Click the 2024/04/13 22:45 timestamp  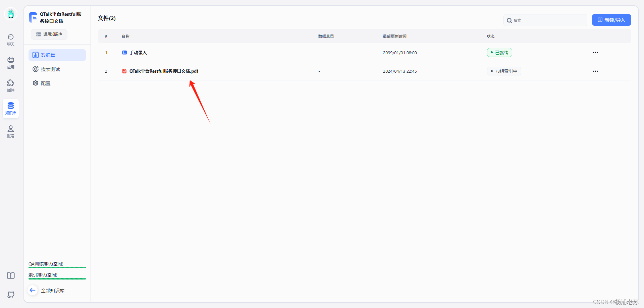[x=400, y=71]
